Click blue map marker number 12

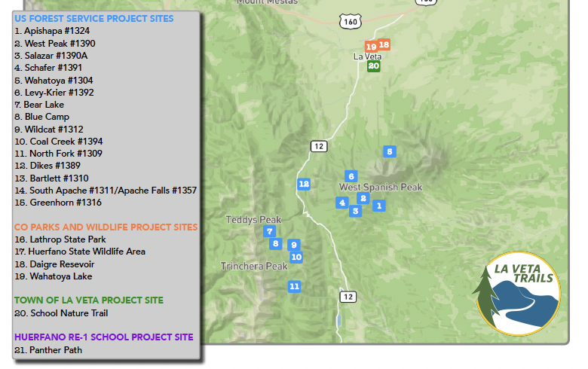pos(304,184)
